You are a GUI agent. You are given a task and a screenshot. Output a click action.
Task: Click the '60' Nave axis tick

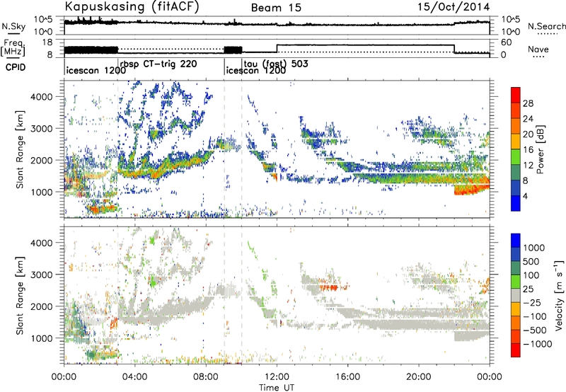click(x=506, y=42)
